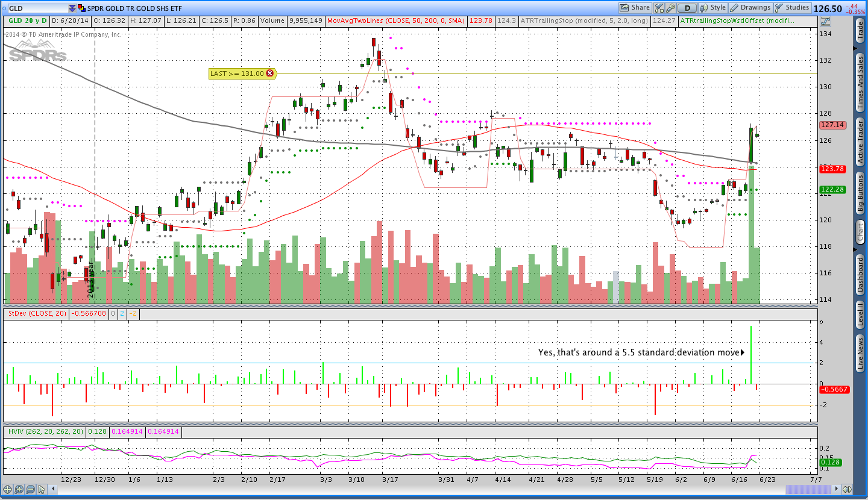Change the D daily timeframe button
This screenshot has height=500, width=868.
click(x=687, y=8)
